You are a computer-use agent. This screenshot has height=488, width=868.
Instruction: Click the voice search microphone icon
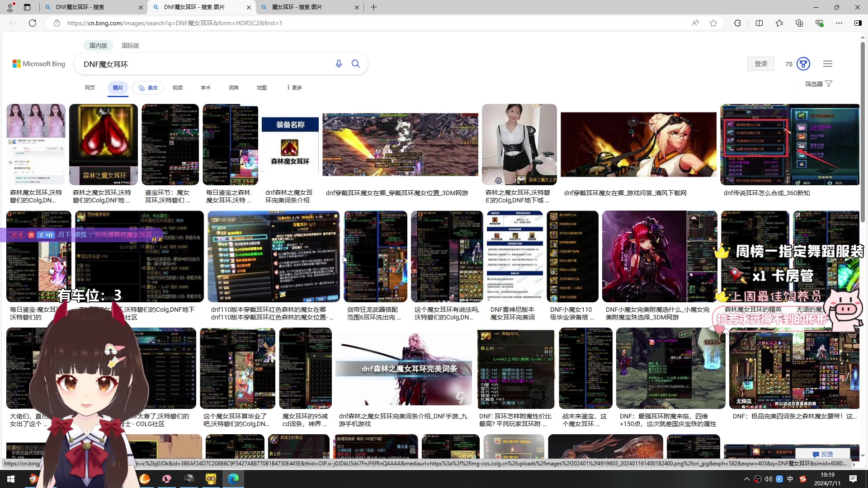[x=339, y=64]
